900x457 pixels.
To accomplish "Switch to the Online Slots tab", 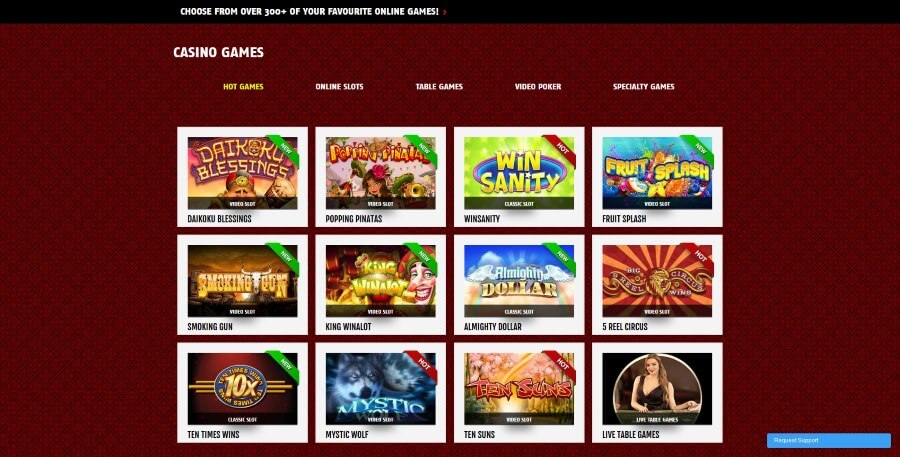I will click(339, 87).
